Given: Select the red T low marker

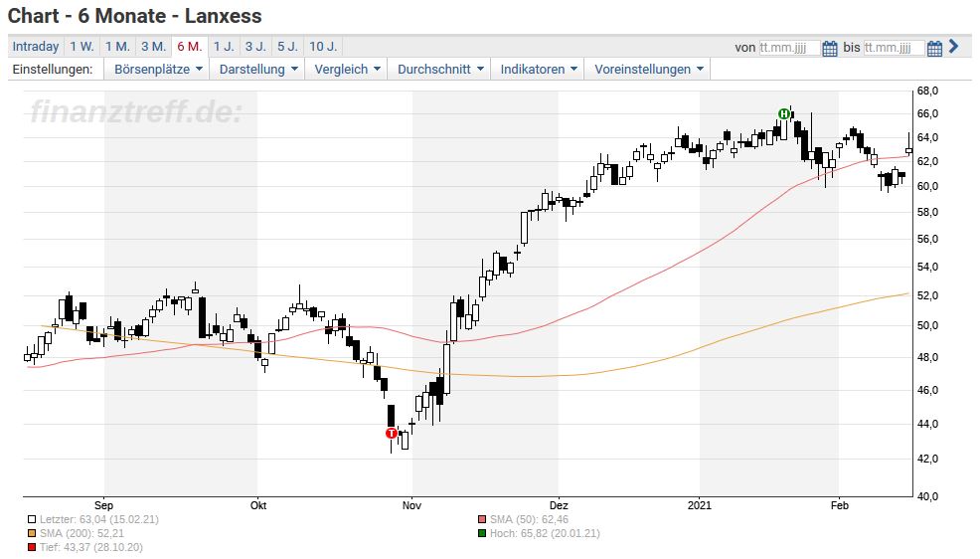Looking at the screenshot, I should pyautogui.click(x=392, y=433).
